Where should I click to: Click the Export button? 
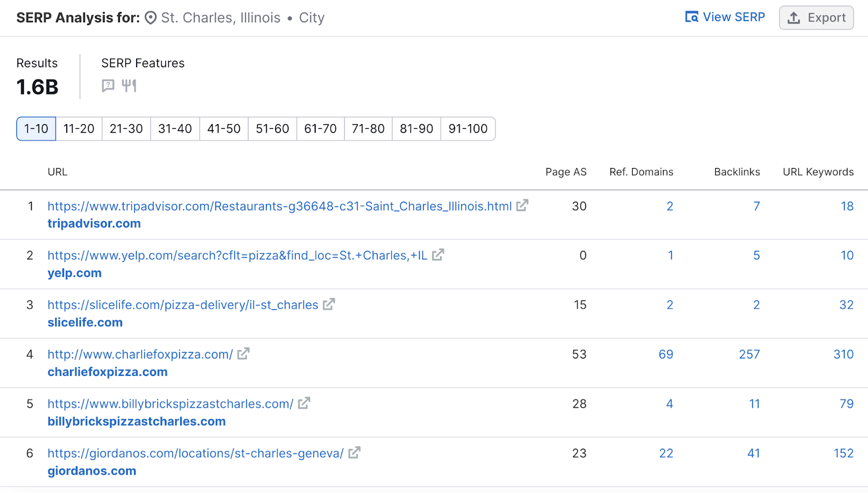(816, 18)
